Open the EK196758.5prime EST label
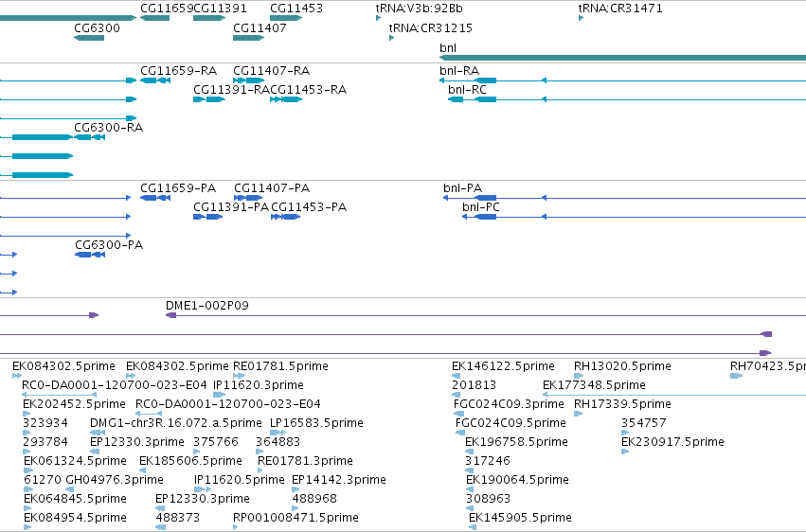806x532 pixels. click(516, 442)
